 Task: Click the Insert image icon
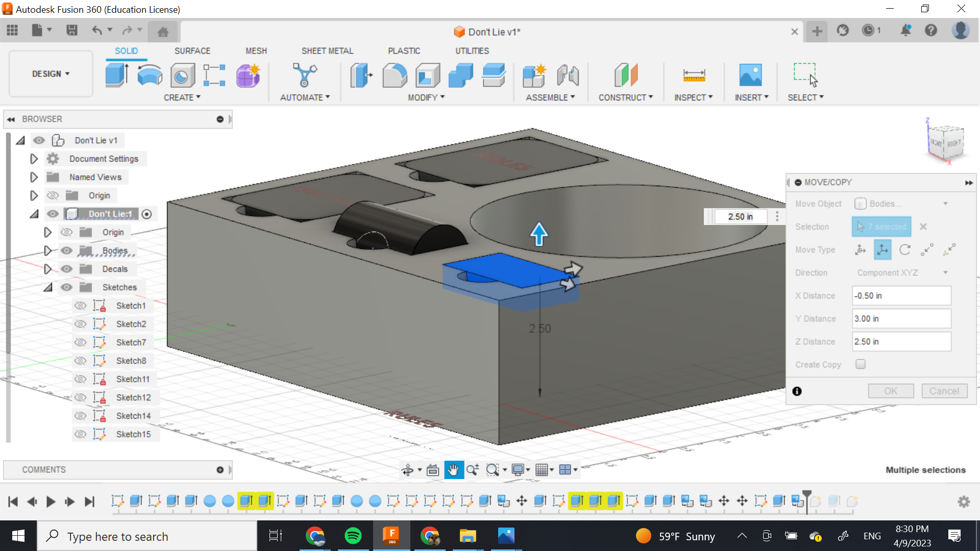pyautogui.click(x=750, y=75)
